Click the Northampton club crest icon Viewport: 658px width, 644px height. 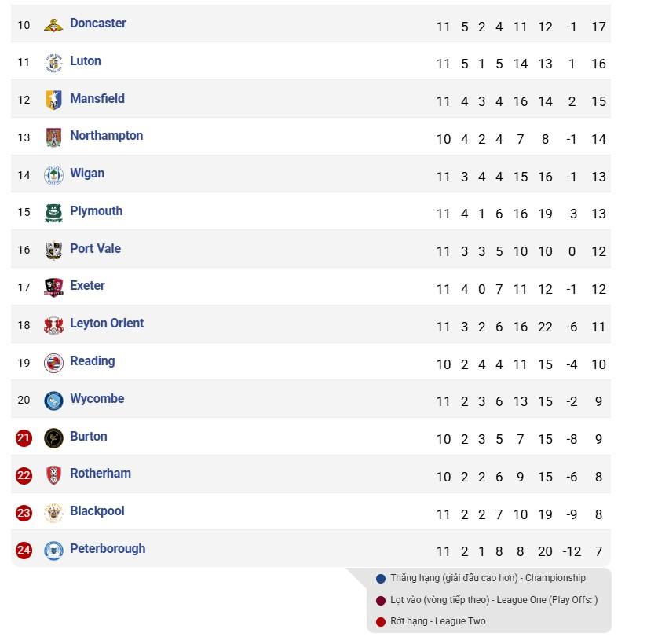coord(53,137)
